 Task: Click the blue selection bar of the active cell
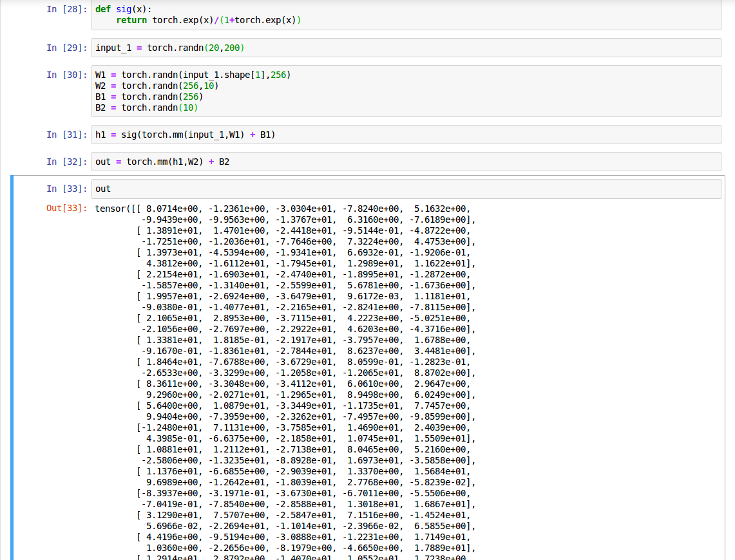click(12, 367)
